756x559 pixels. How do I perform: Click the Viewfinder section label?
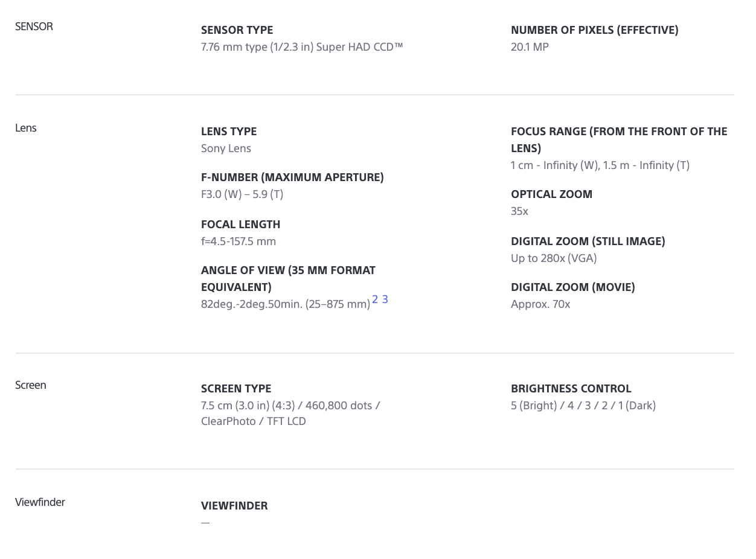click(40, 502)
